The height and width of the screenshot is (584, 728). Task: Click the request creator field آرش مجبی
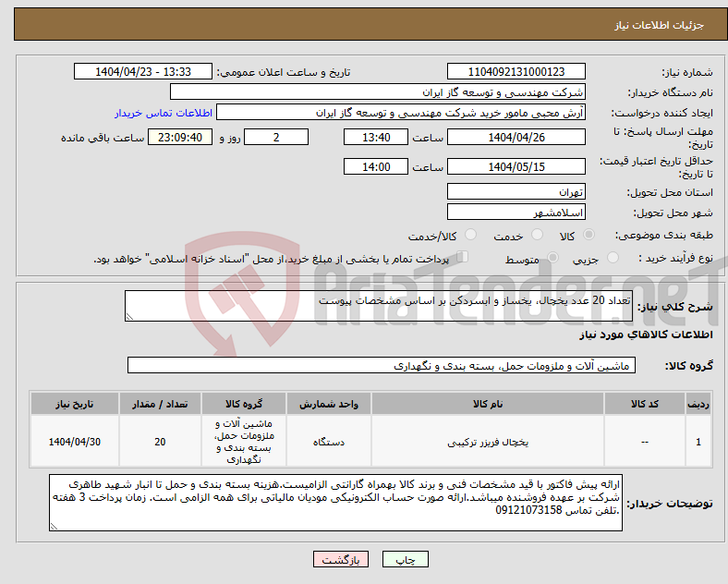[x=401, y=113]
